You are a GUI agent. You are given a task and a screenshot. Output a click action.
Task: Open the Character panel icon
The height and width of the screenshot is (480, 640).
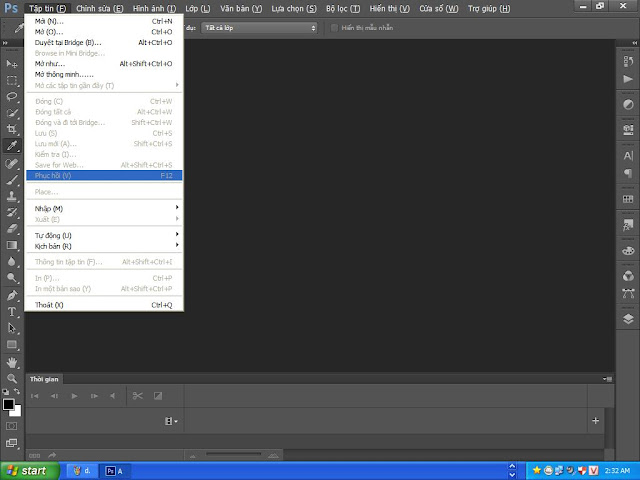(x=628, y=156)
